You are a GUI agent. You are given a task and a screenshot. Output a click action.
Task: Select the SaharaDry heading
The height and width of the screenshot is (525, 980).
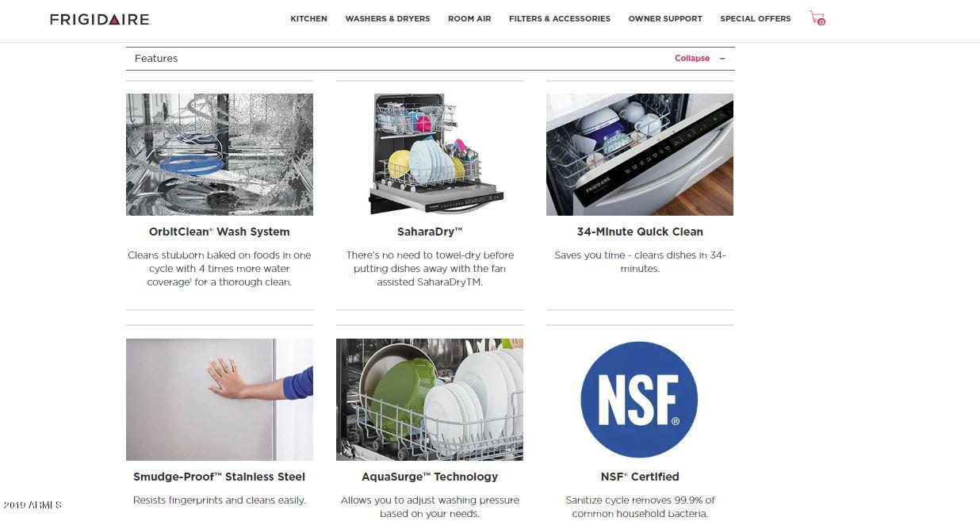click(x=430, y=232)
